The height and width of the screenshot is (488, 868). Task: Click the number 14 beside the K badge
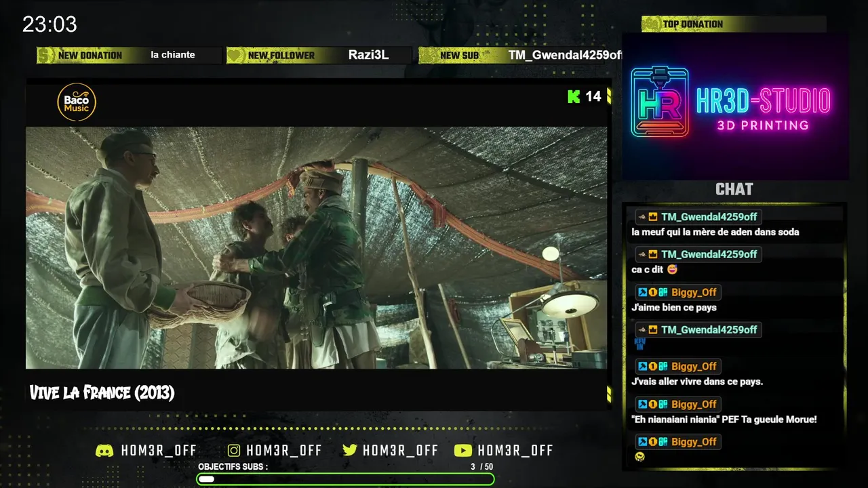tap(593, 96)
